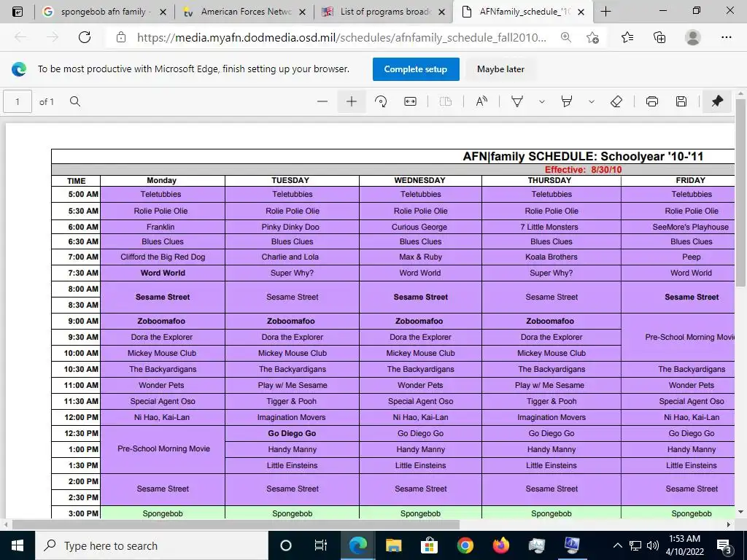Add this page to favorites star icon

pyautogui.click(x=592, y=37)
